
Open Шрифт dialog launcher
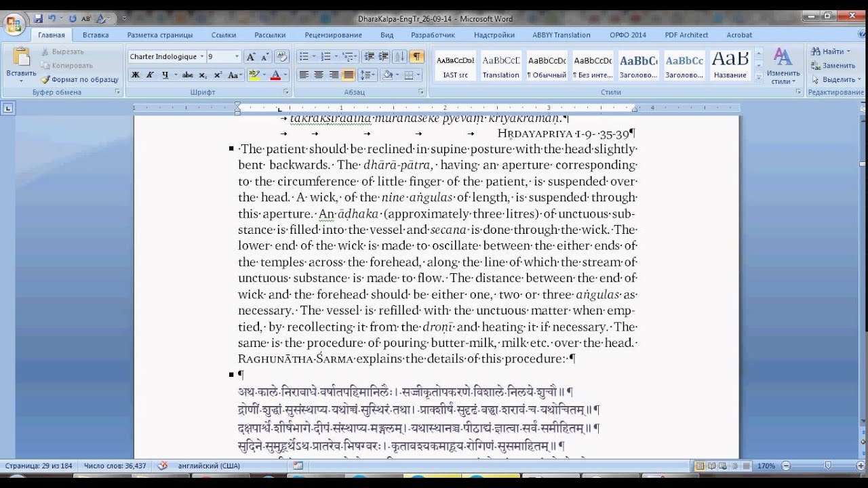pos(286,92)
